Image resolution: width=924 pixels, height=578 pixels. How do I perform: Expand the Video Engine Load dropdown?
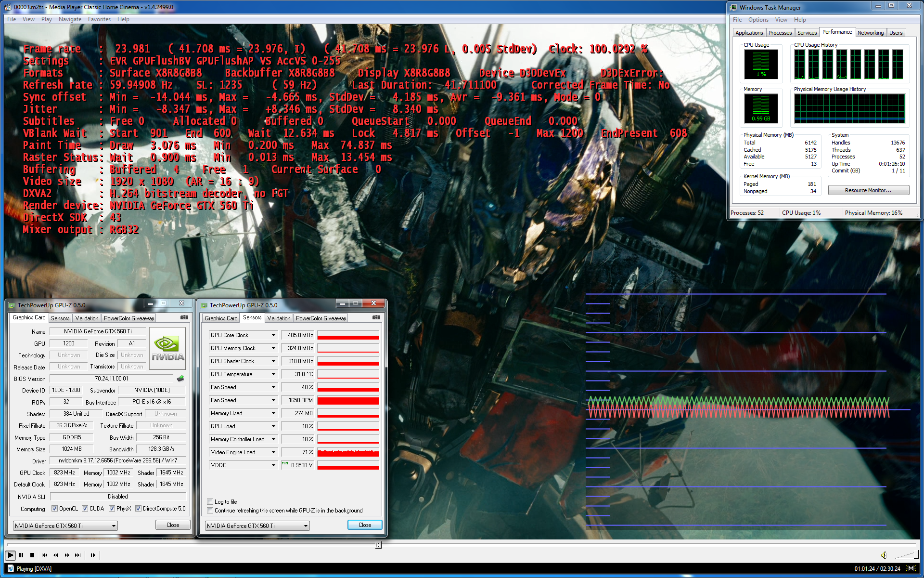273,452
